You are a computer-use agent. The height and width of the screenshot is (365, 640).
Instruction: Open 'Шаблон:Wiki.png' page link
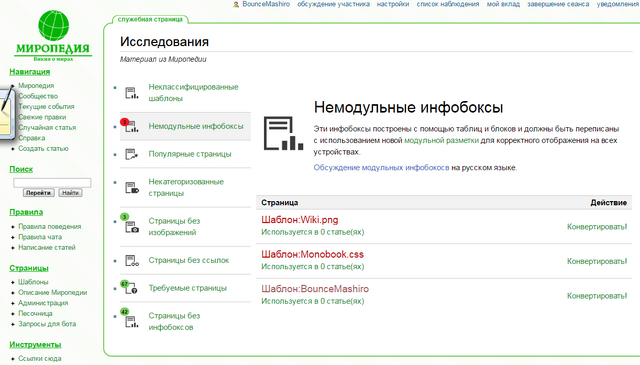pos(300,220)
